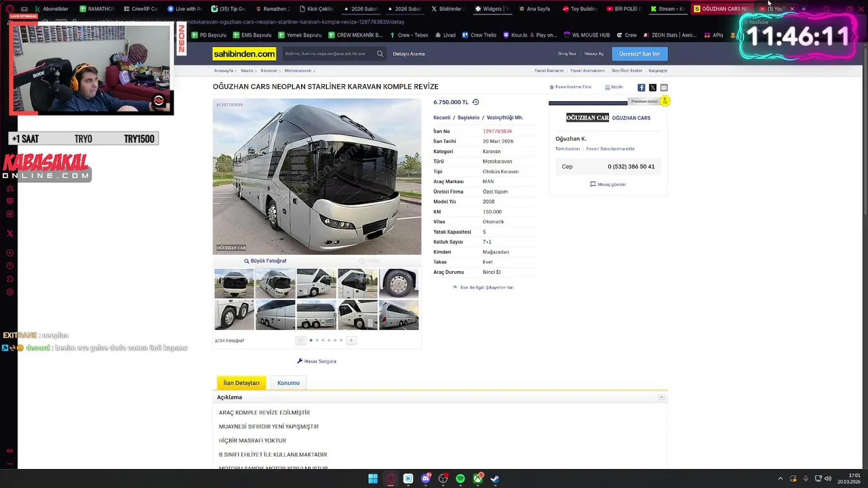
Task: Select the wheel close-up thumbnail
Action: click(399, 284)
